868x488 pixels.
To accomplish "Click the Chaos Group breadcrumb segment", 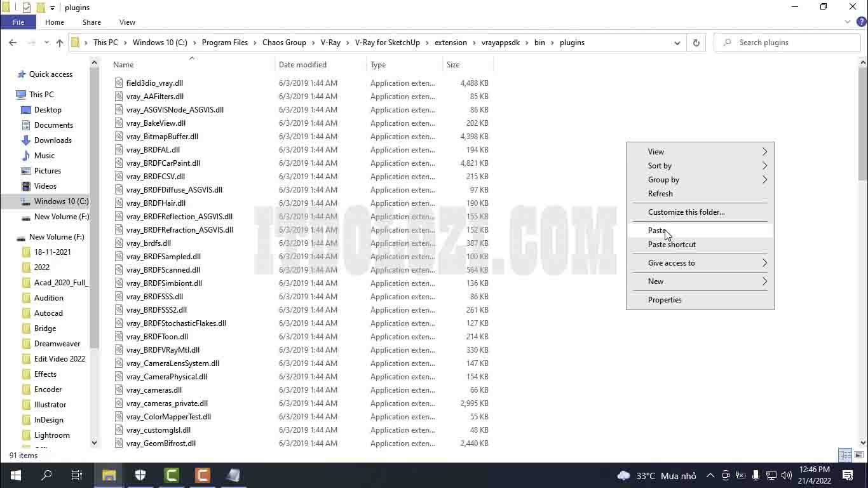I will point(284,43).
